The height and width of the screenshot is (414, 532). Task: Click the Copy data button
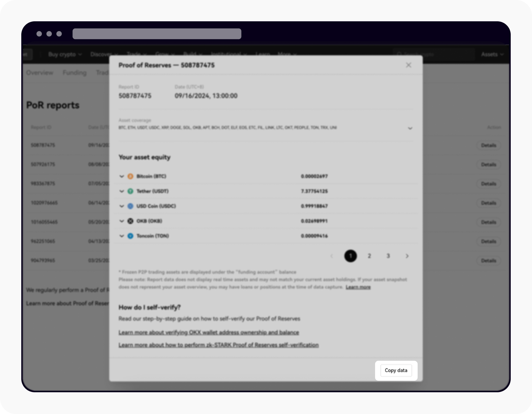(x=396, y=370)
